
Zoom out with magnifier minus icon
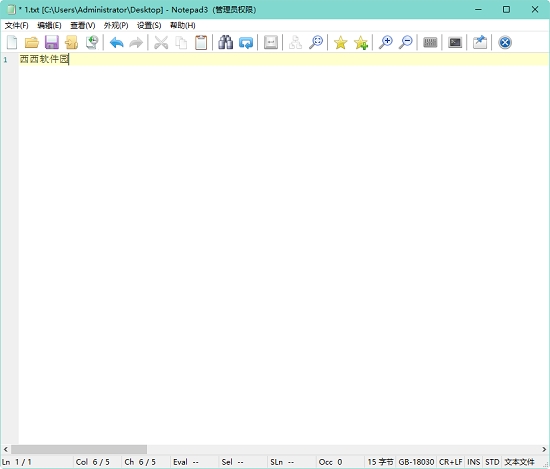click(x=406, y=42)
